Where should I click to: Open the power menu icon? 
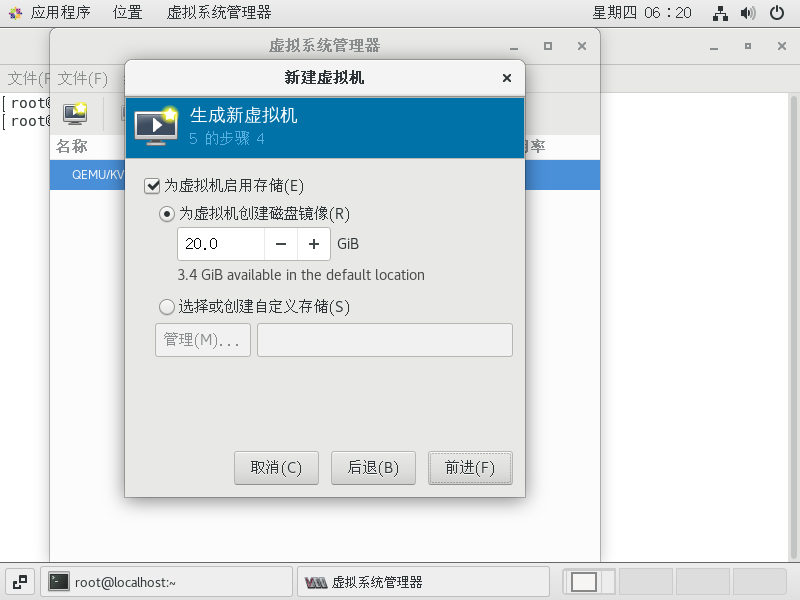pyautogui.click(x=777, y=13)
